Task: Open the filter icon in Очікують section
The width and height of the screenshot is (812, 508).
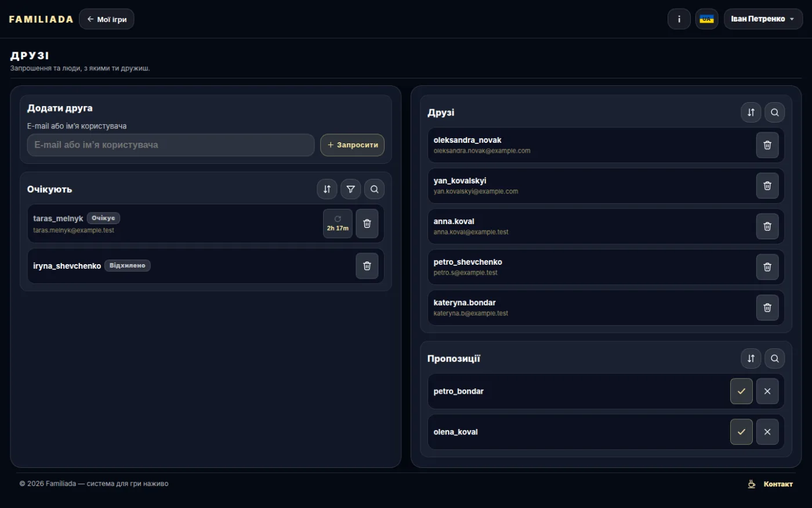Action: [x=351, y=189]
